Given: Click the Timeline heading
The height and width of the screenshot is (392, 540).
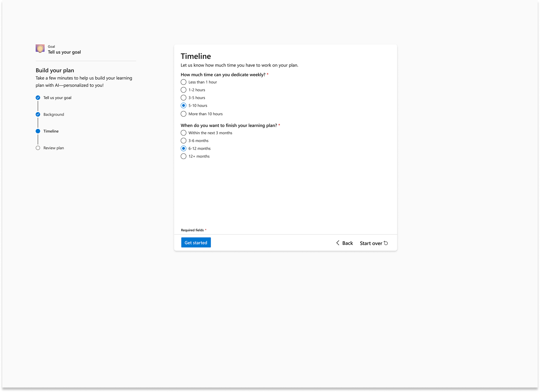Looking at the screenshot, I should (x=196, y=56).
